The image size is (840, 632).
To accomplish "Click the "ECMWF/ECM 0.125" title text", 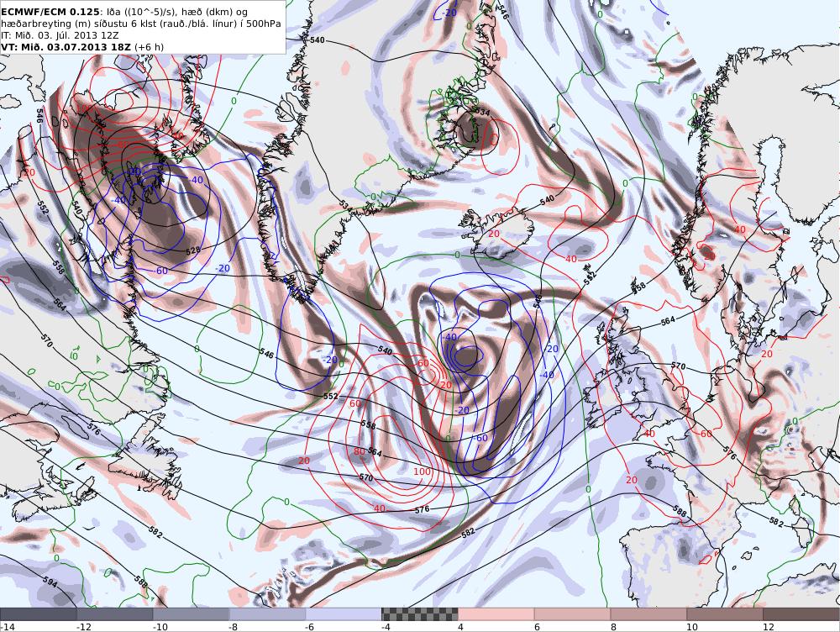I will point(50,11).
